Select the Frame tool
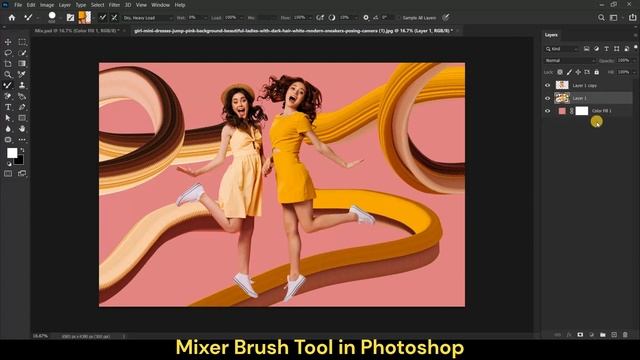The width and height of the screenshot is (640, 360). tap(22, 64)
